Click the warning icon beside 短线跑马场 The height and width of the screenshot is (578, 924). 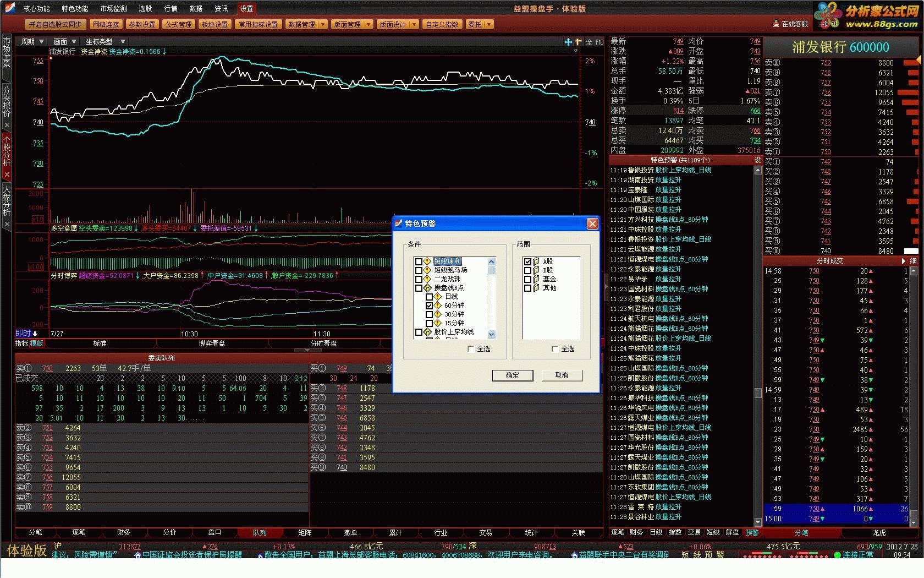point(427,270)
